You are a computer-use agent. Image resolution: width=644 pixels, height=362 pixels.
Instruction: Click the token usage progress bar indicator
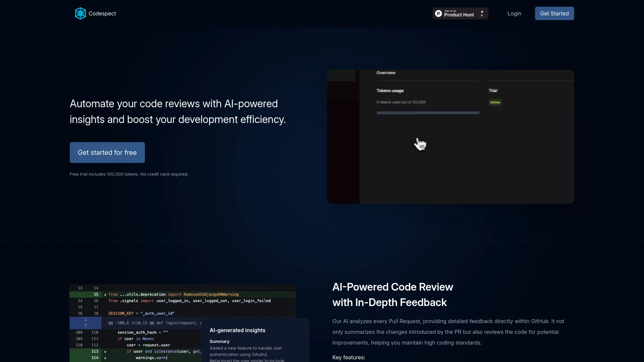click(x=428, y=113)
